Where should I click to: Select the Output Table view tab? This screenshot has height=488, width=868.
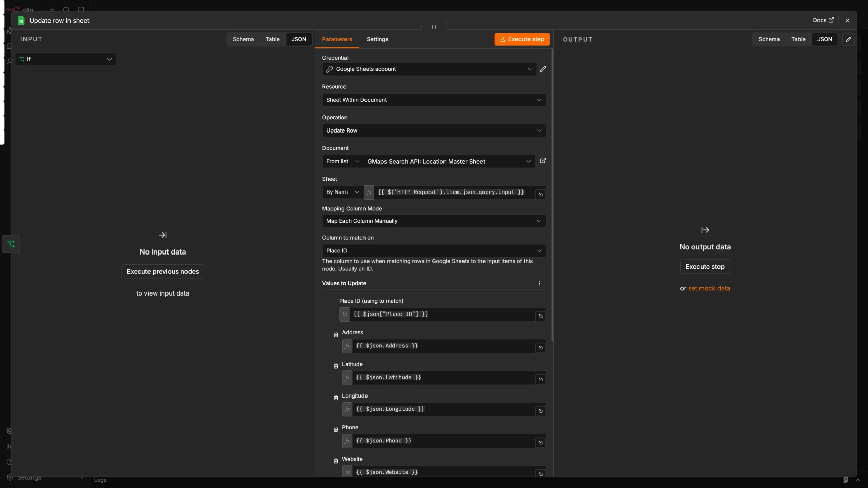tap(798, 39)
